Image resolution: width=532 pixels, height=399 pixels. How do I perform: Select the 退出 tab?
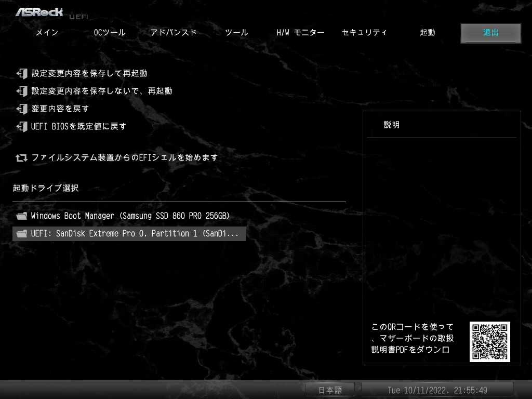(490, 33)
